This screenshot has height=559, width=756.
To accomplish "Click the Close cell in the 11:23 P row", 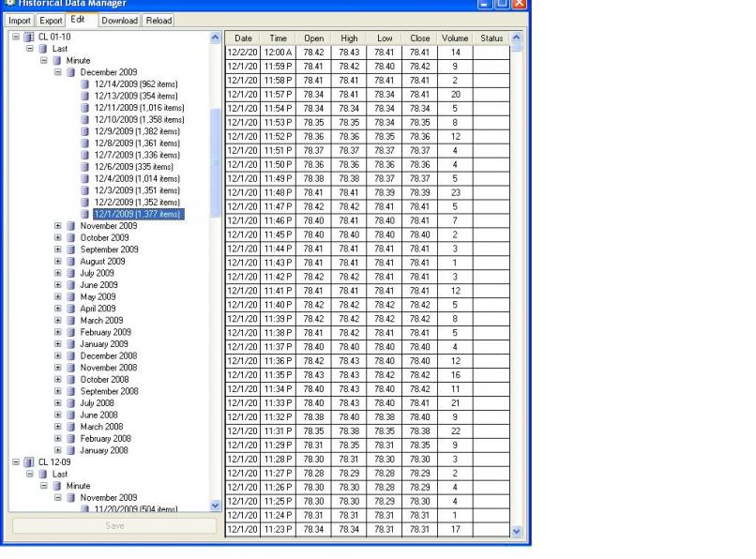I will coord(420,529).
